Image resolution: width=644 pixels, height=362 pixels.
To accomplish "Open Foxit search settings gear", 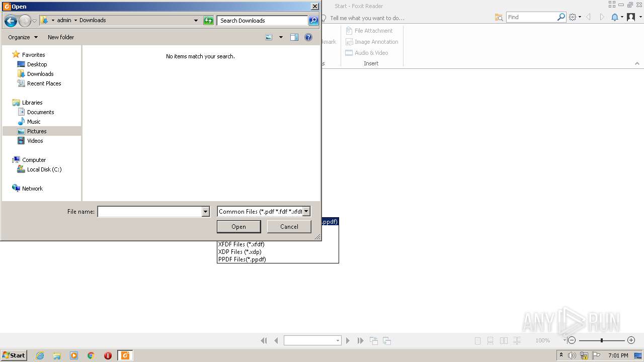I will tap(573, 17).
